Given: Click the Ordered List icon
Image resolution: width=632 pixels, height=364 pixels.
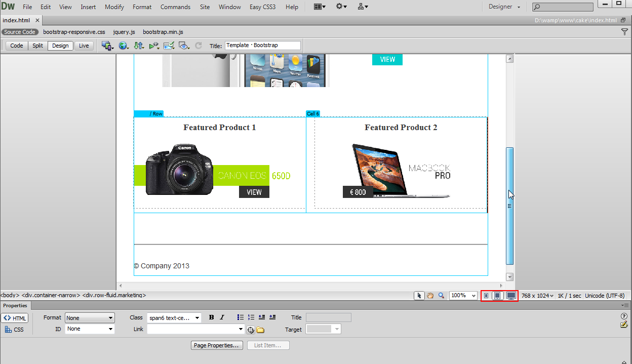Looking at the screenshot, I should click(x=251, y=317).
